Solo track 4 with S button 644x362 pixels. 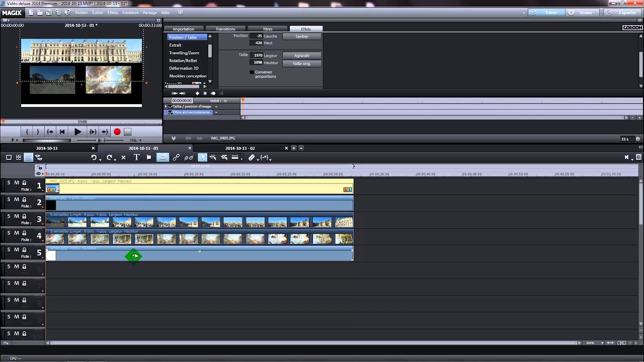(9, 233)
